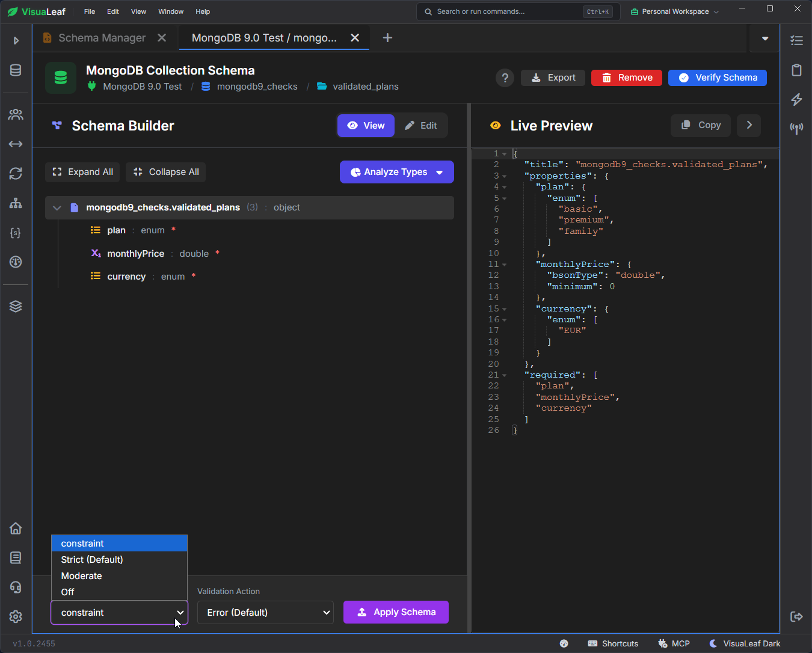Open the clipboard icon in right panel
812x653 pixels.
(796, 70)
